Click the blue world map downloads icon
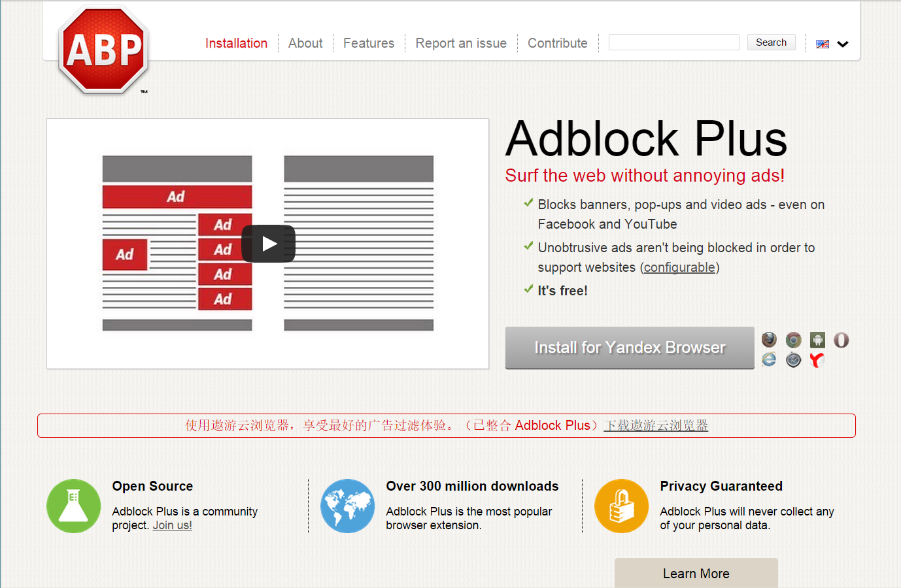Screen dimensions: 901x588 point(348,506)
